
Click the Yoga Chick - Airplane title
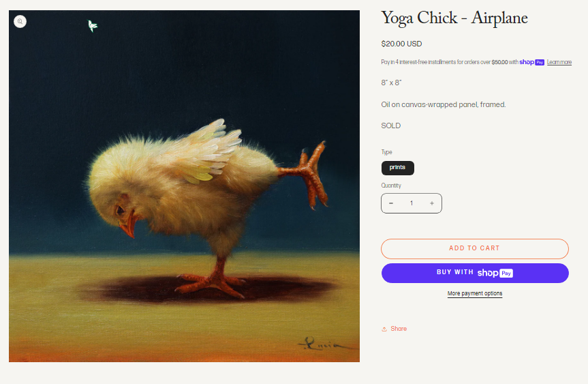point(454,18)
